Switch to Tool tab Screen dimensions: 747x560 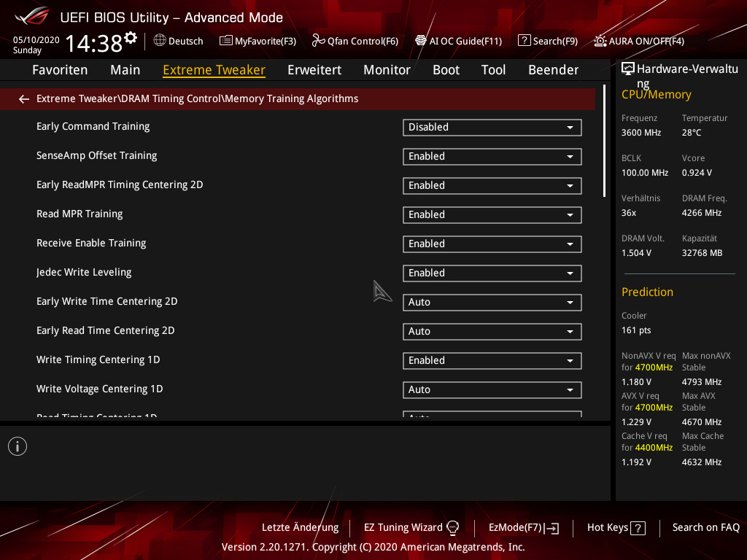click(494, 69)
